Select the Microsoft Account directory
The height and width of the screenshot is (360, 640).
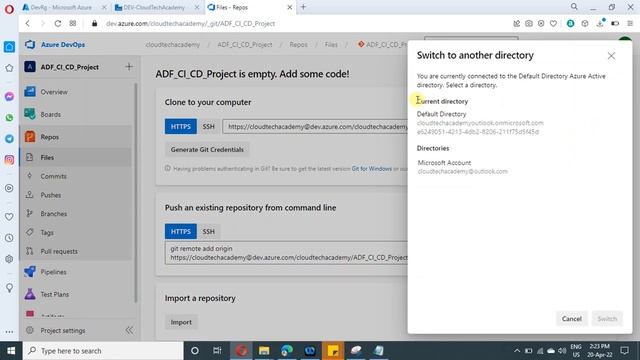click(462, 167)
